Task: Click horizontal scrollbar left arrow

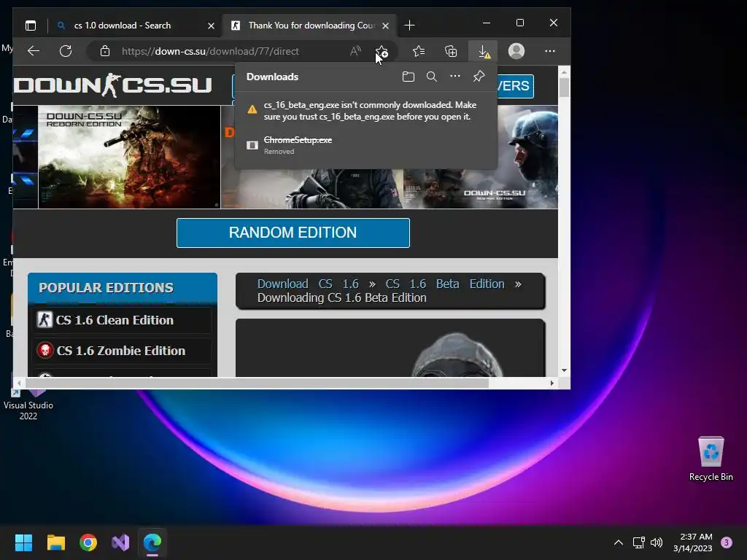Action: tap(19, 383)
